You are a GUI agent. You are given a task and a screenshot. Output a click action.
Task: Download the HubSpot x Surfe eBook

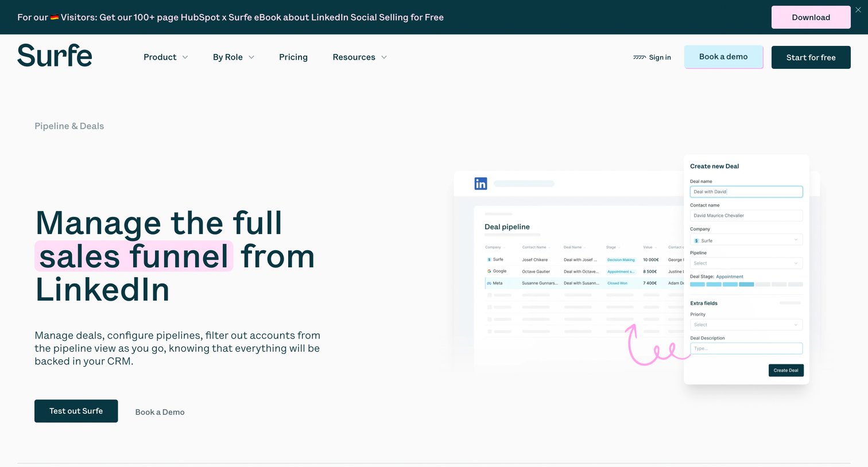[811, 17]
